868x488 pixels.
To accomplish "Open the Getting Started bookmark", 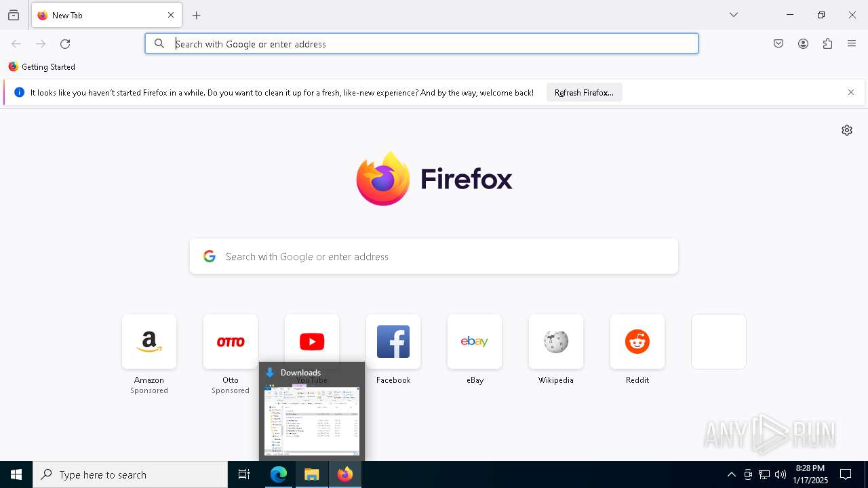I will (42, 67).
